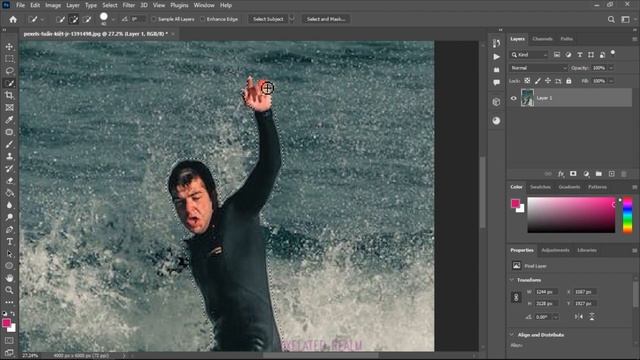Select the Path Selection tool
This screenshot has height=360, width=640.
pos(9,254)
